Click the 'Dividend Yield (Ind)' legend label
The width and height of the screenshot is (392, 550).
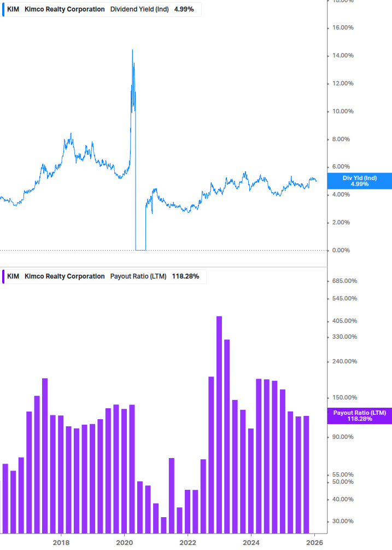(x=139, y=9)
